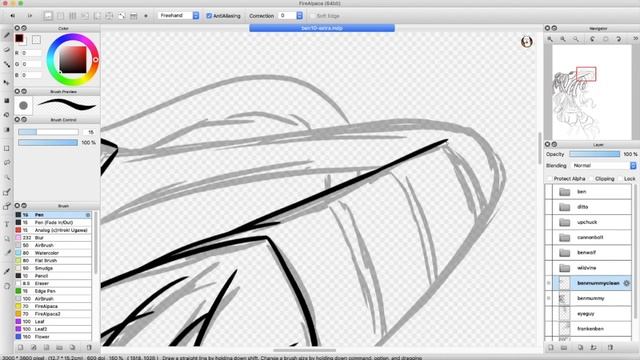This screenshot has height=360, width=640.
Task: Open the Blending mode Normal dropdown
Action: (603, 166)
